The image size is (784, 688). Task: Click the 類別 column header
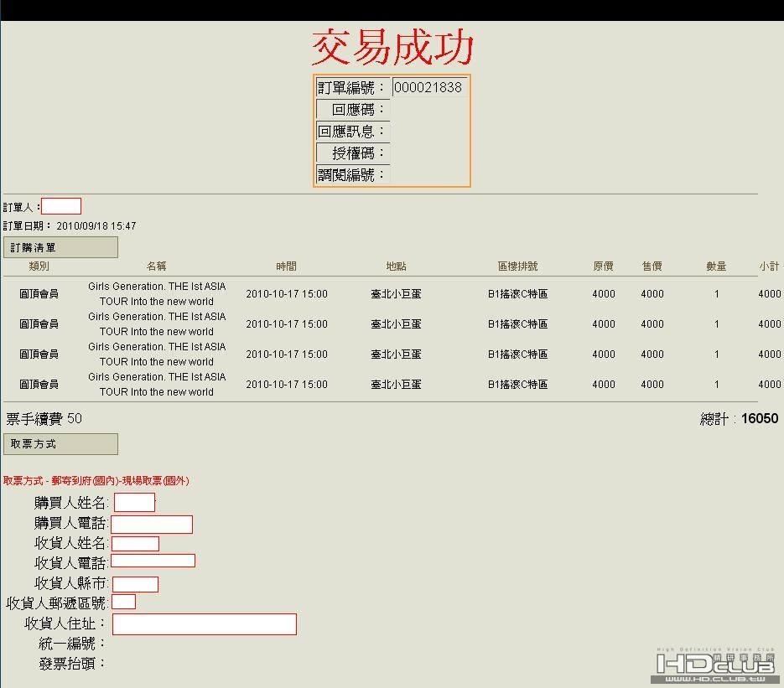pos(39,266)
